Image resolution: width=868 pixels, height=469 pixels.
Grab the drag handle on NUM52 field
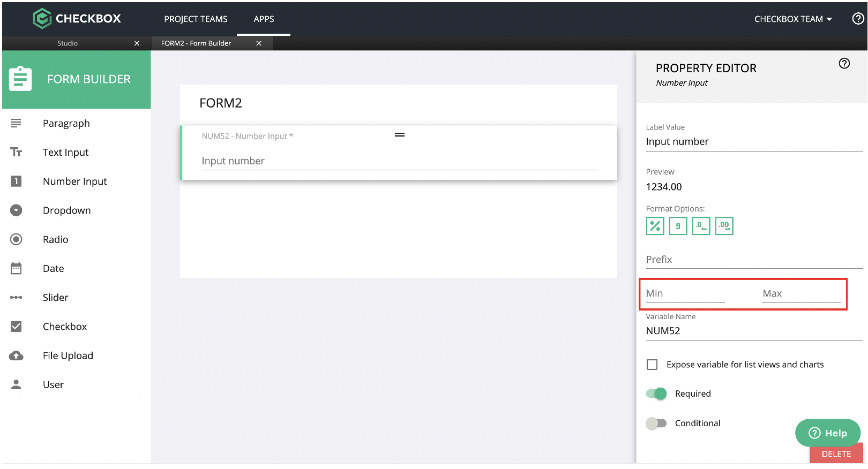pyautogui.click(x=400, y=135)
